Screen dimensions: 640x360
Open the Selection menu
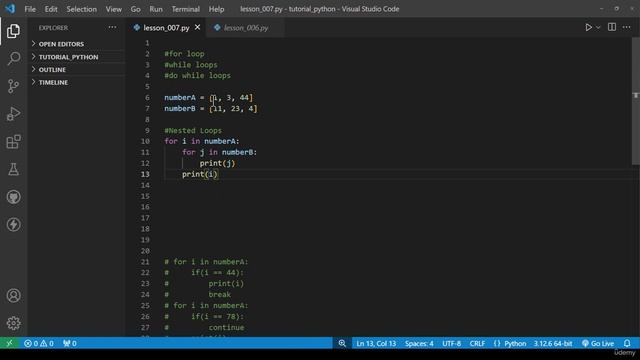click(82, 9)
